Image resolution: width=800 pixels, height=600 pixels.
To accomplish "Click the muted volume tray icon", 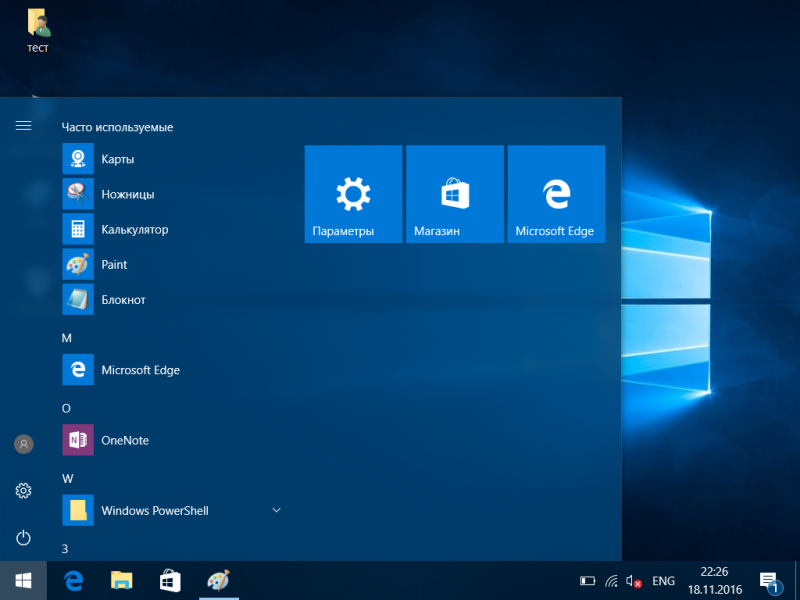I will [633, 581].
